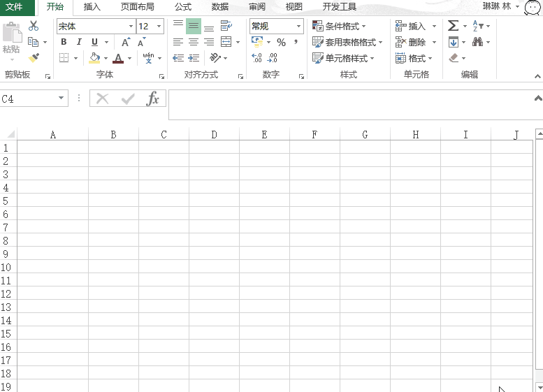Screen dimensions: 543x392
Task: Click inside the formula bar input
Action: [x=350, y=105]
